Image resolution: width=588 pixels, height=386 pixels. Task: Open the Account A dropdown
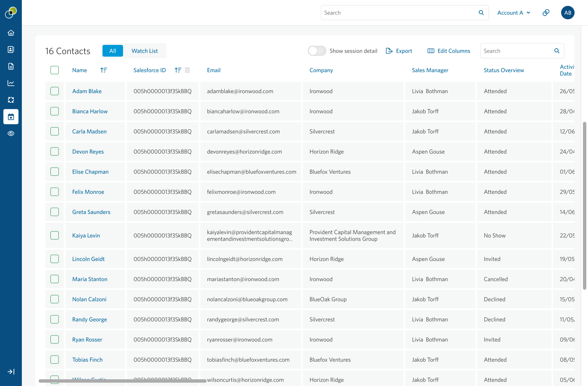[513, 13]
